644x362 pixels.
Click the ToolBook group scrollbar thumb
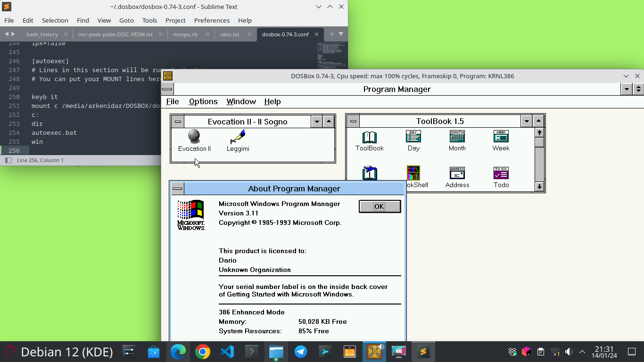click(539, 142)
